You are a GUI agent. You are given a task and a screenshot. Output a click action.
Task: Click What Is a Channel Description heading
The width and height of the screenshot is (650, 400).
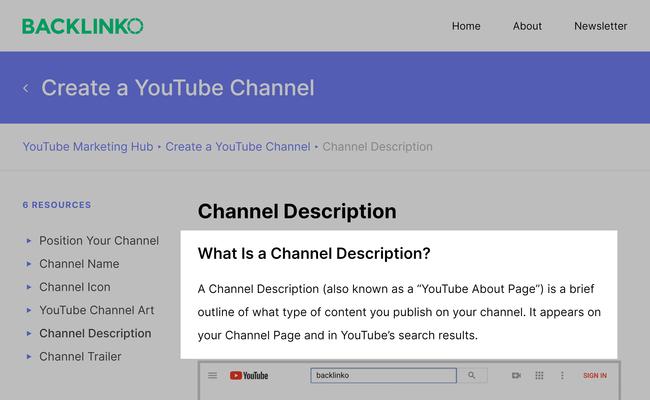click(x=314, y=254)
